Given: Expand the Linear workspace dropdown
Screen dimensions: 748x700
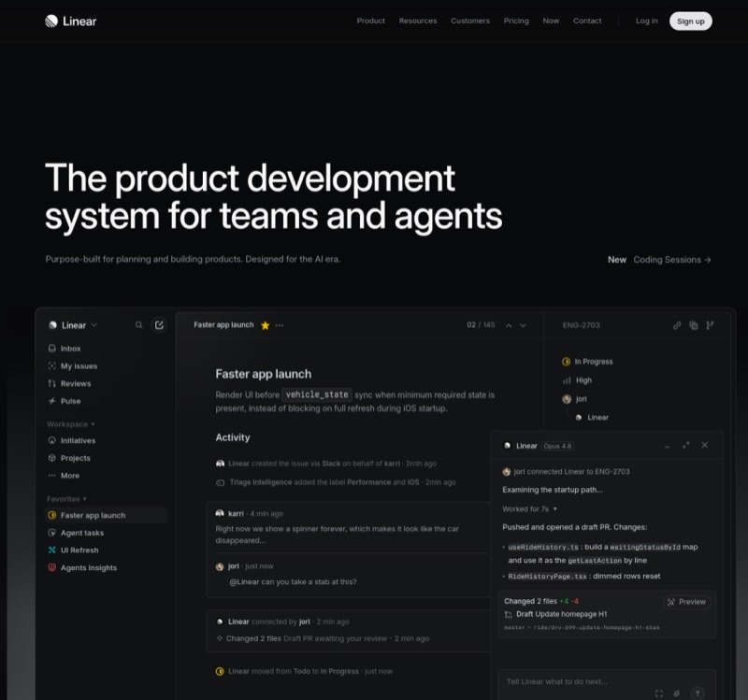Looking at the screenshot, I should (73, 325).
